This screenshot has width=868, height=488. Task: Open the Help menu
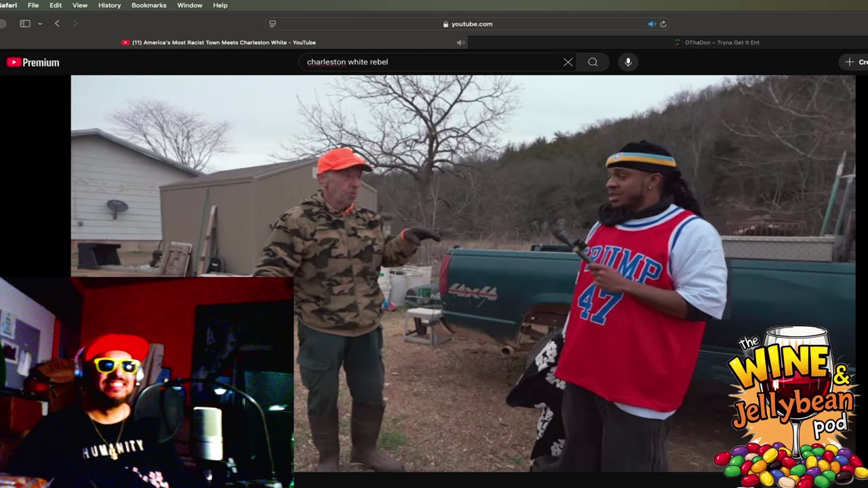tap(220, 5)
